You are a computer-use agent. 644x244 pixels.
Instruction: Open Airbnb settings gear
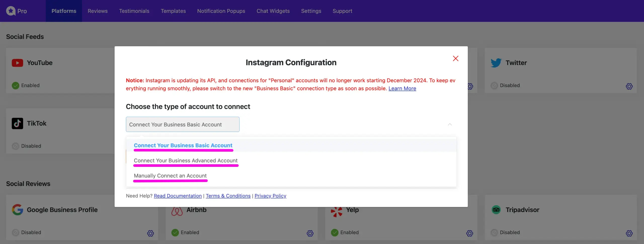tap(310, 233)
